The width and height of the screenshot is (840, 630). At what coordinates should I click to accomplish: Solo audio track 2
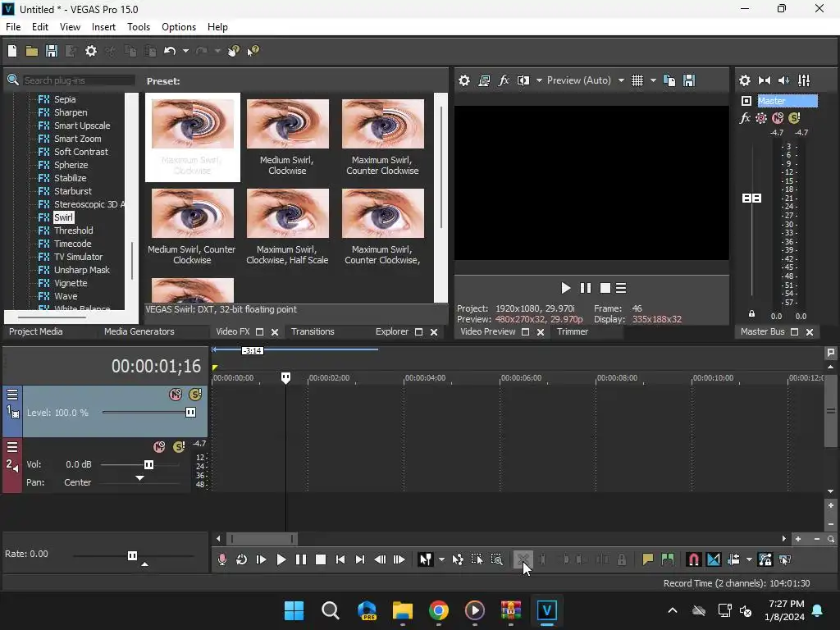tap(179, 447)
